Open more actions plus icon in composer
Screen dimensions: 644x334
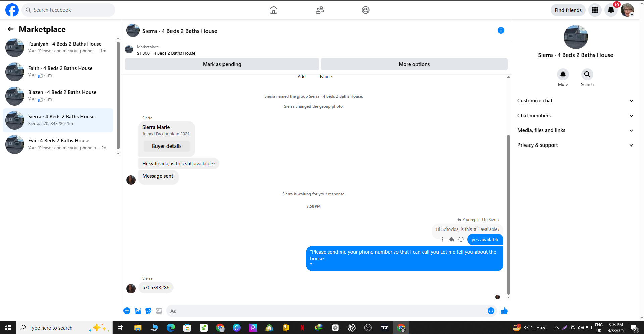127,311
